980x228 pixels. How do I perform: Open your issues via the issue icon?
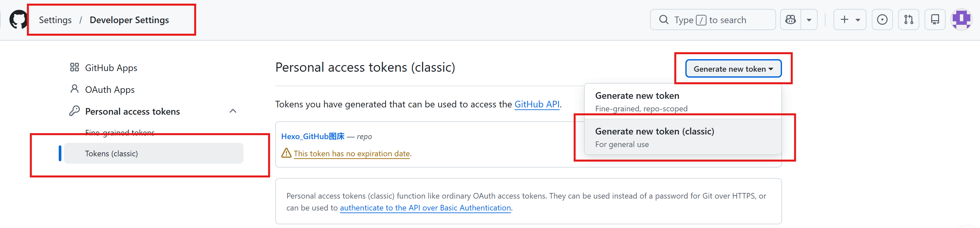point(882,19)
